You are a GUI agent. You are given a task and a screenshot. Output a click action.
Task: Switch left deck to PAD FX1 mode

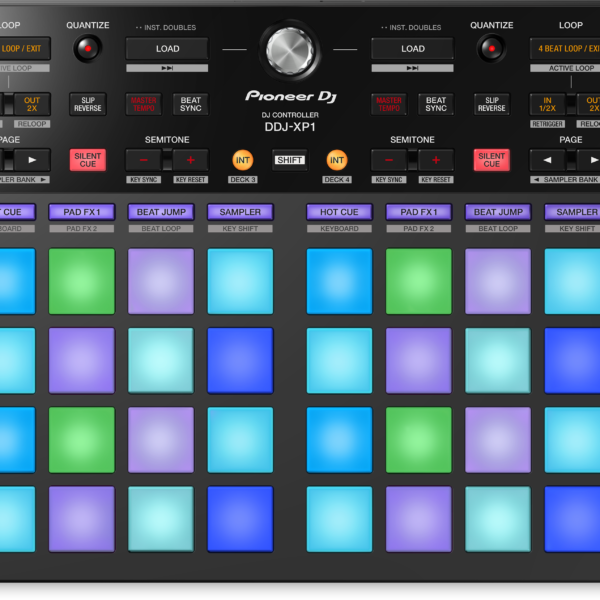click(82, 212)
